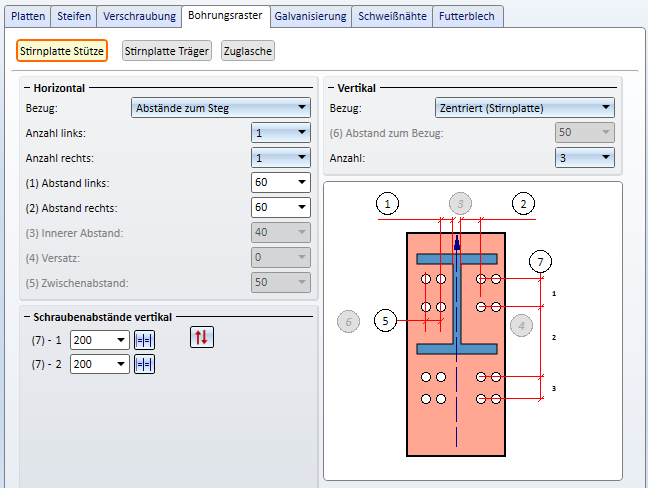Open the vertical Bezug Zentriert dropdown

525,108
